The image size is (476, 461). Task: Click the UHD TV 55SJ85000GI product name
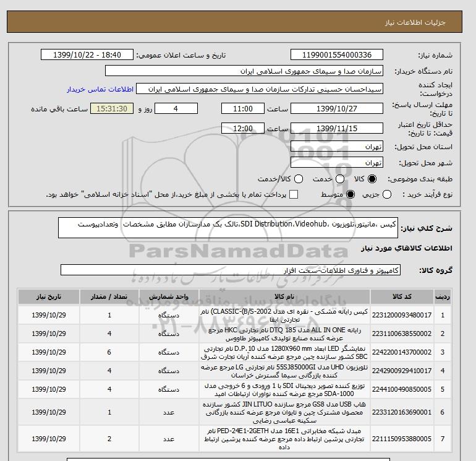tap(284, 371)
